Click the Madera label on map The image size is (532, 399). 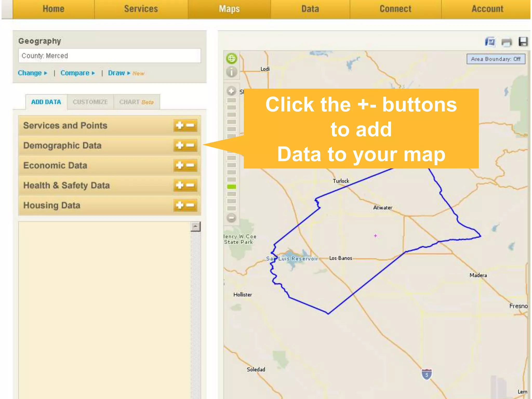point(478,275)
